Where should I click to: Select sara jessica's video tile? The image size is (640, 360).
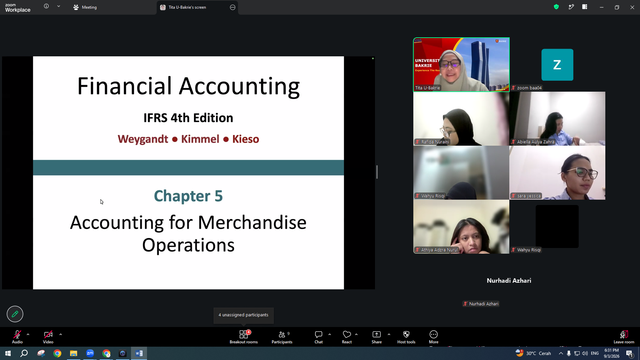(x=557, y=173)
